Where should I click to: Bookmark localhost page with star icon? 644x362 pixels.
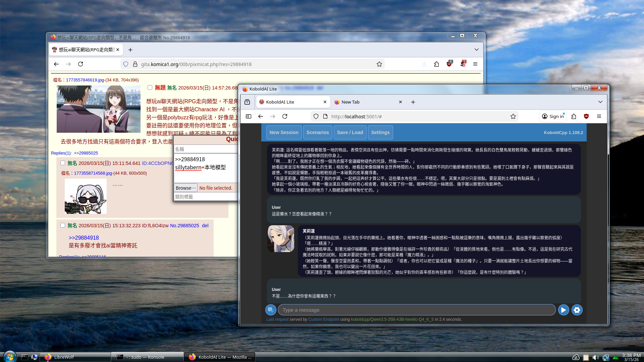click(513, 116)
